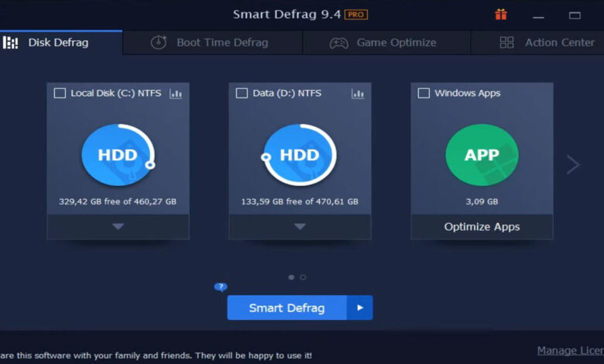Open the gift box promotion icon

click(x=501, y=15)
